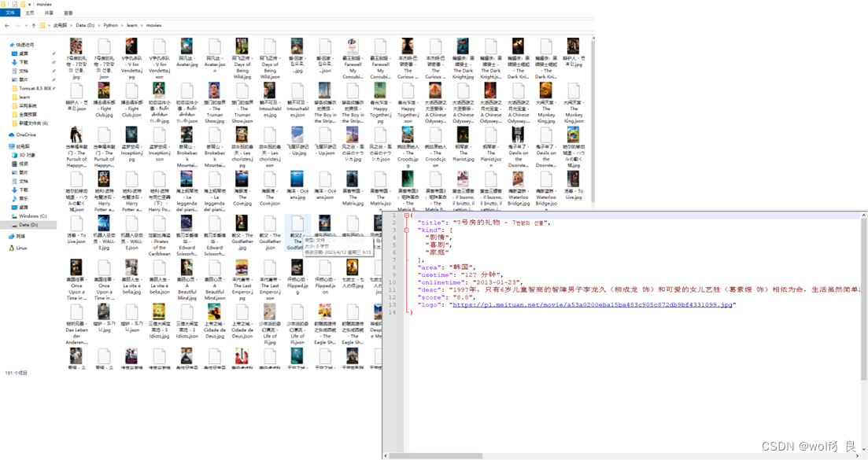Screen dimensions: 868x460
Task: Expand the chevron after Python in breadcrumb
Action: [122, 25]
